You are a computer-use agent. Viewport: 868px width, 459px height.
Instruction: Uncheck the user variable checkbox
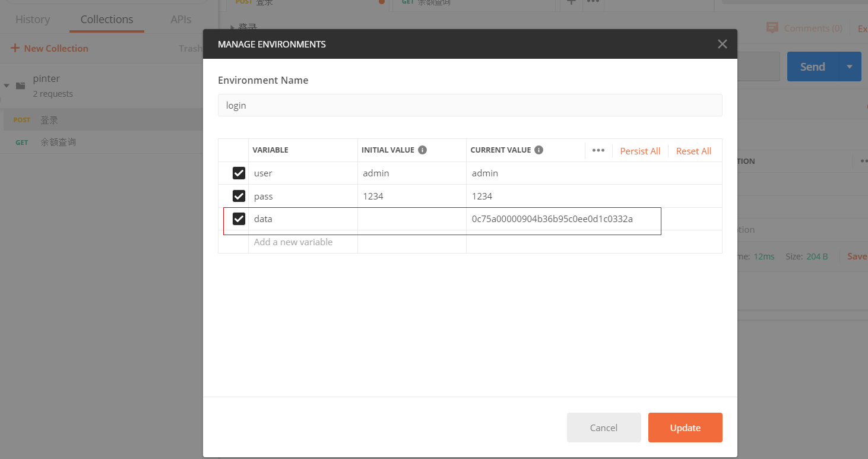pyautogui.click(x=239, y=173)
